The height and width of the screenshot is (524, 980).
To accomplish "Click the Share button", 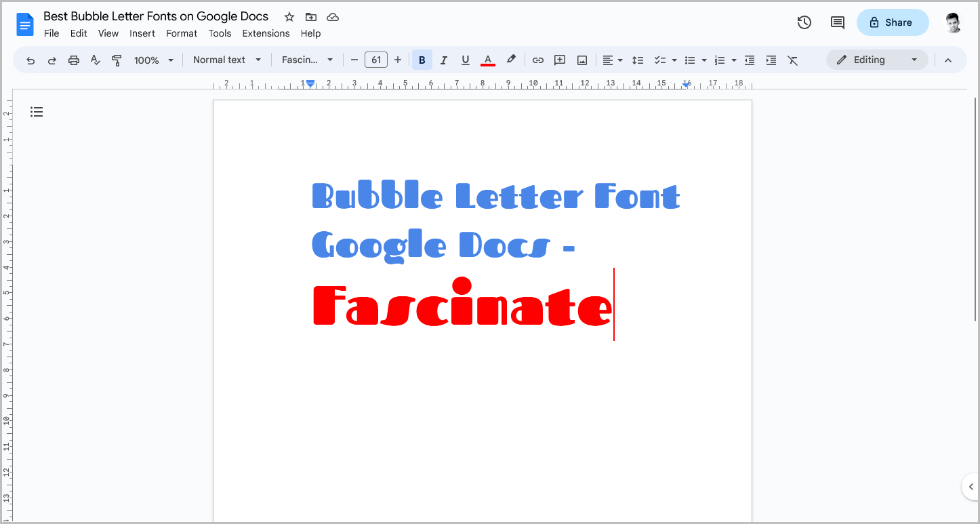I will point(893,22).
